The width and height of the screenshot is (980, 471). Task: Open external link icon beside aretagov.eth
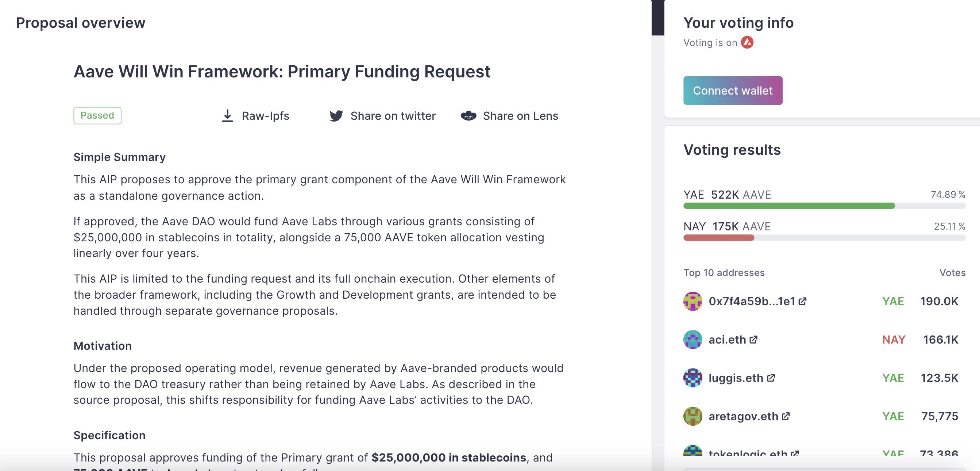[x=786, y=416]
